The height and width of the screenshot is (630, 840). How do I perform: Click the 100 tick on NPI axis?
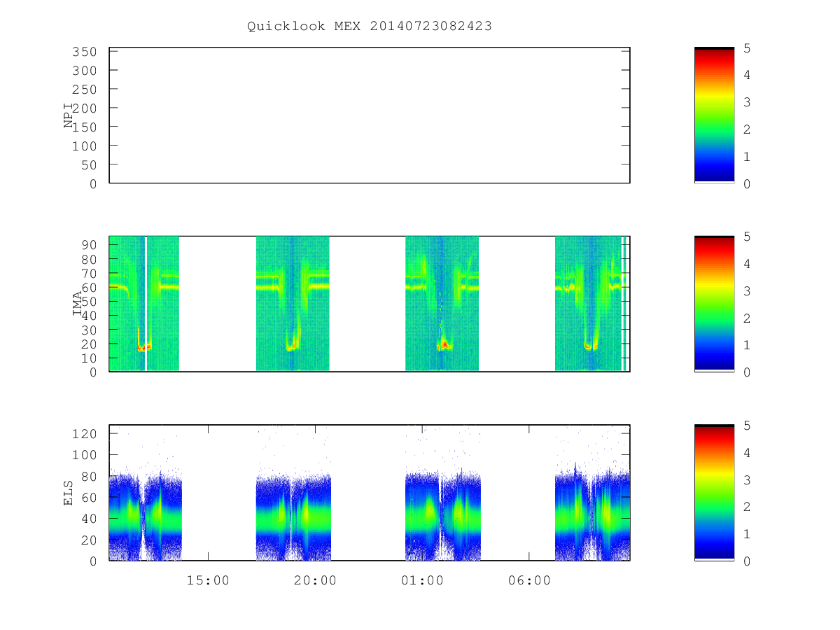[x=84, y=146]
